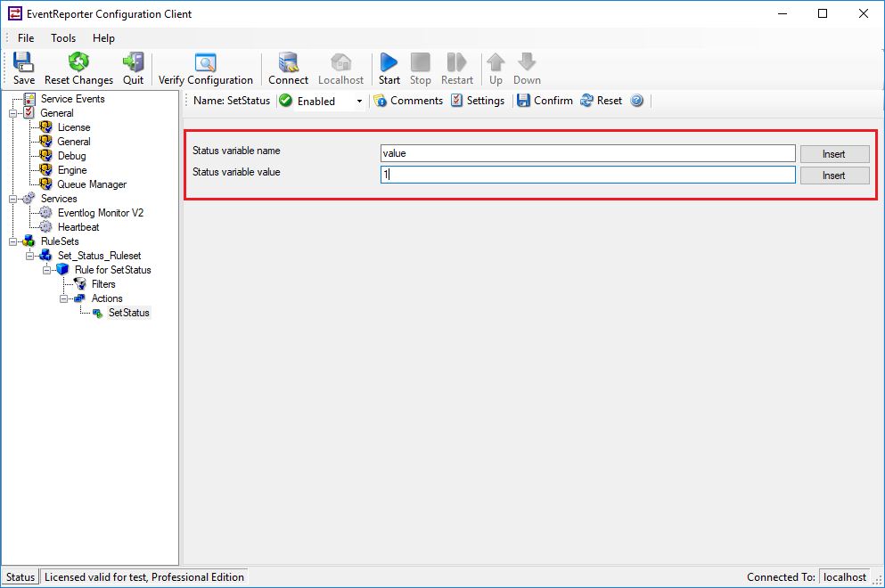Select the Rule for SetStatus label
This screenshot has height=588, width=885.
(113, 270)
